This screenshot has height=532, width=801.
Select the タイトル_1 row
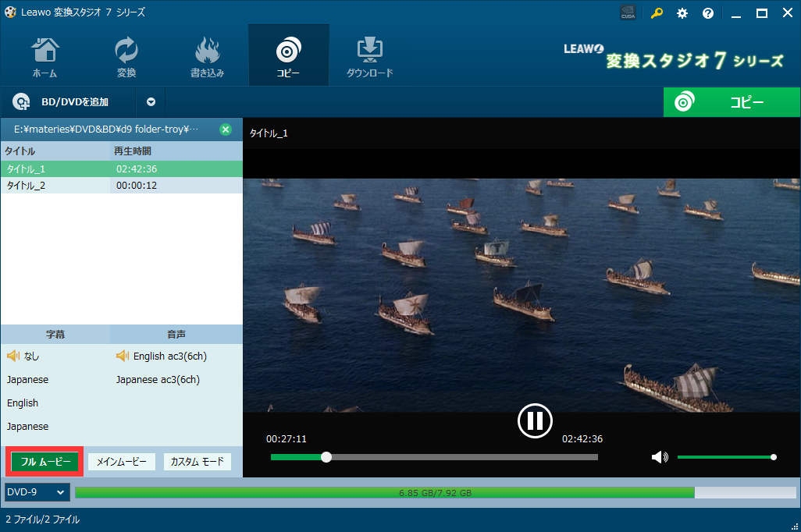[x=122, y=169]
